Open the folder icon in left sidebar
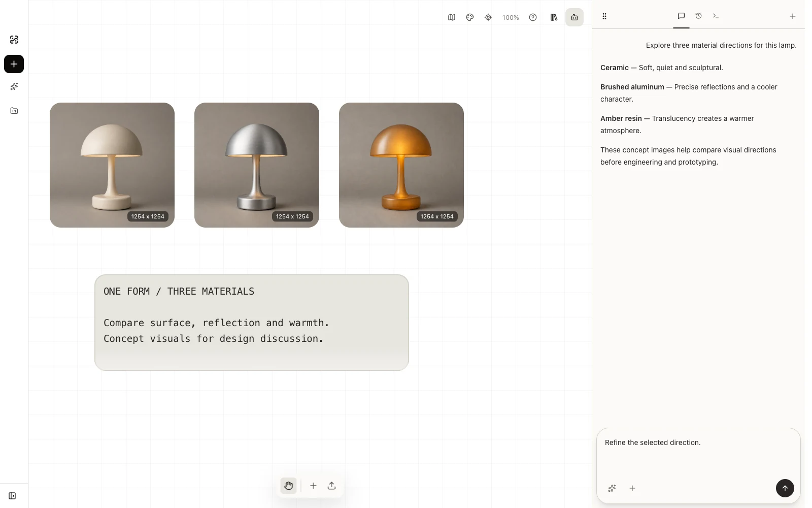 pyautogui.click(x=14, y=111)
